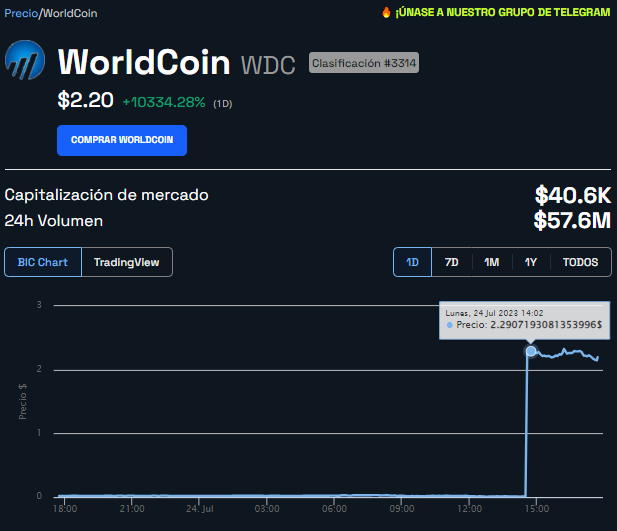Join the Telegram group link

[x=503, y=13]
